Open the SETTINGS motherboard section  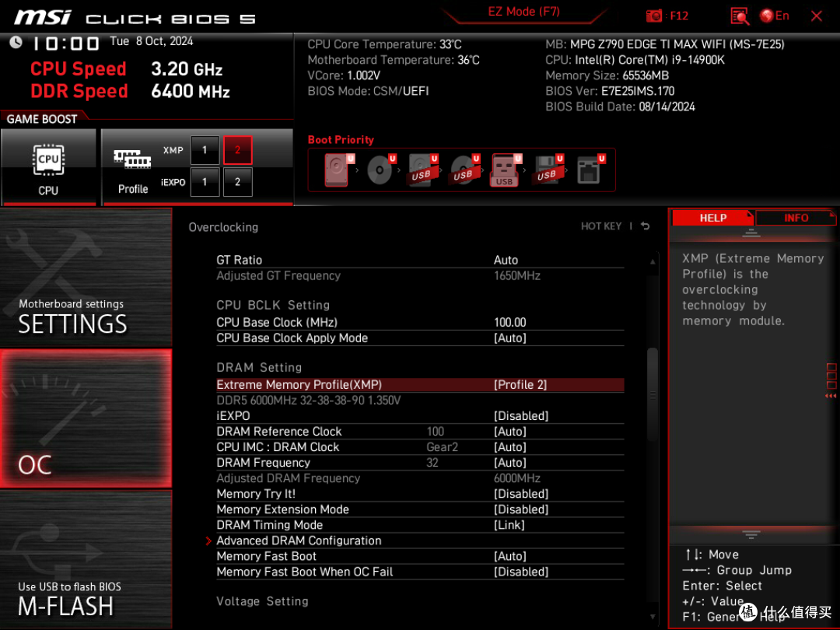[86, 278]
